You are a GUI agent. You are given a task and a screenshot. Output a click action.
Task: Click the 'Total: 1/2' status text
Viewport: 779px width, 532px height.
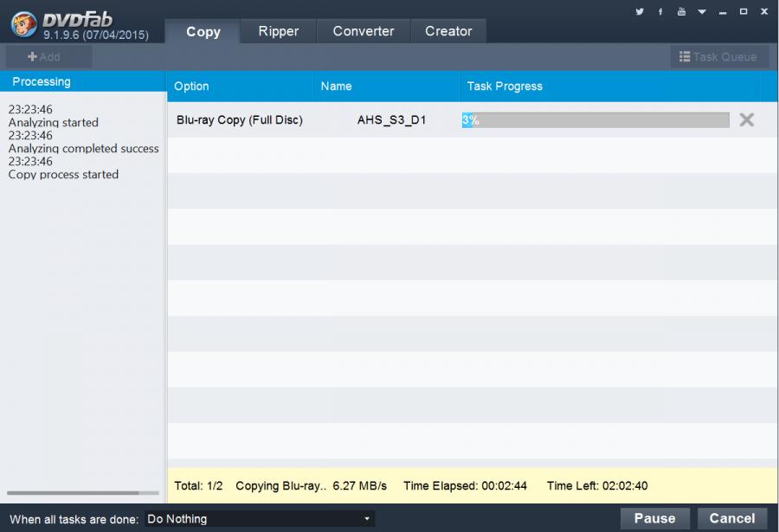198,486
